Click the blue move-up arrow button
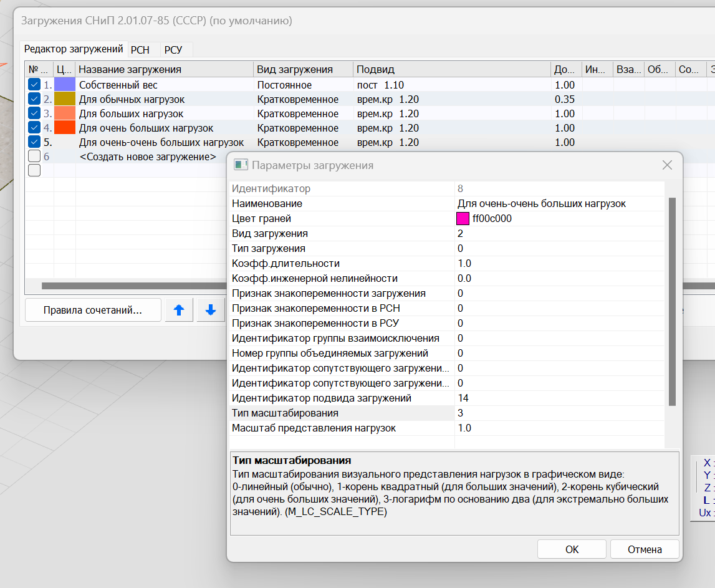 click(x=179, y=310)
